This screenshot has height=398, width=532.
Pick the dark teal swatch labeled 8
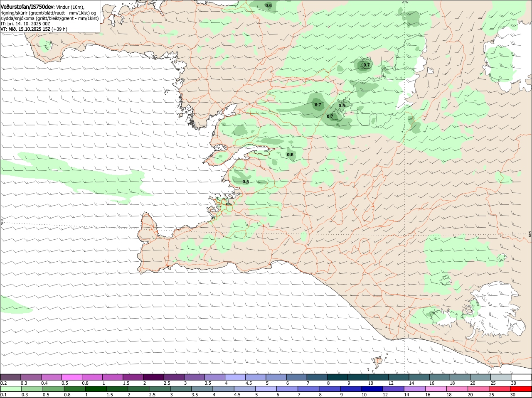tap(337, 377)
